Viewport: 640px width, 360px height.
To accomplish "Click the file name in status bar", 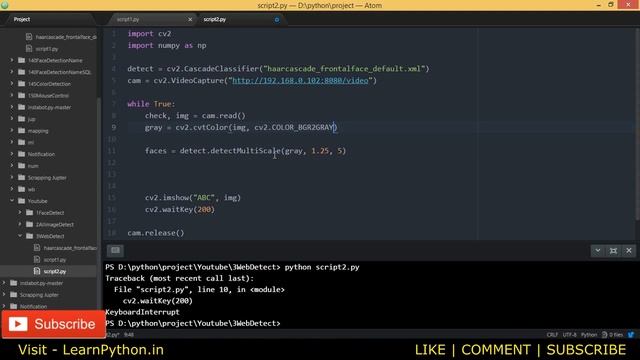I will point(112,335).
